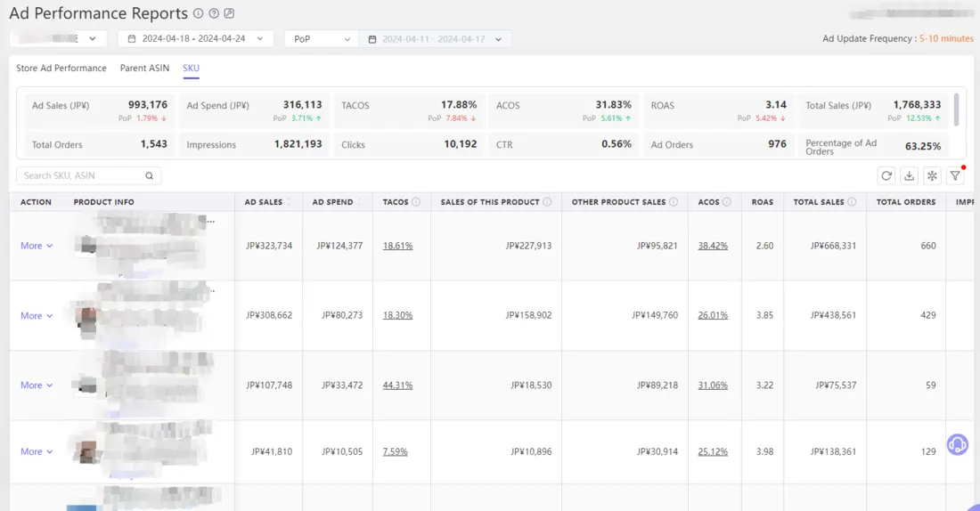Click the info icon next to Ad Performance Reports
Screen dimensions: 980x511
pyautogui.click(x=198, y=13)
